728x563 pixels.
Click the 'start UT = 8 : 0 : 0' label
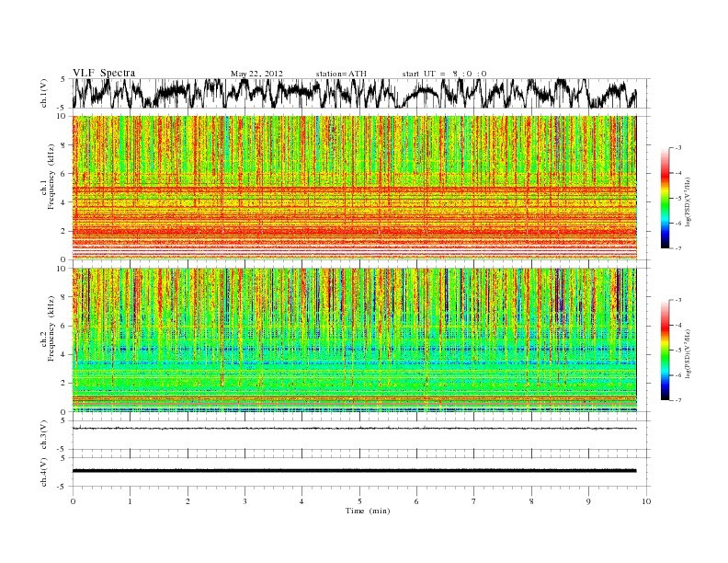coord(444,74)
